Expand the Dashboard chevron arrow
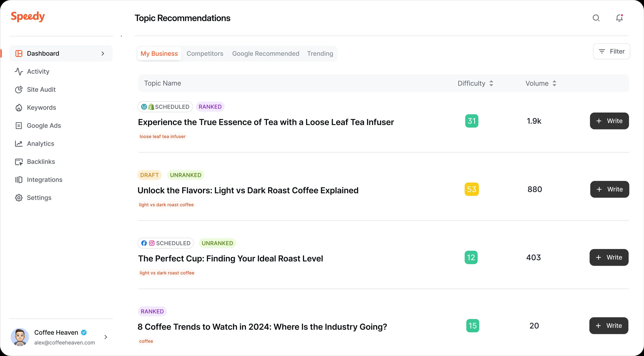This screenshot has height=356, width=644. [103, 53]
